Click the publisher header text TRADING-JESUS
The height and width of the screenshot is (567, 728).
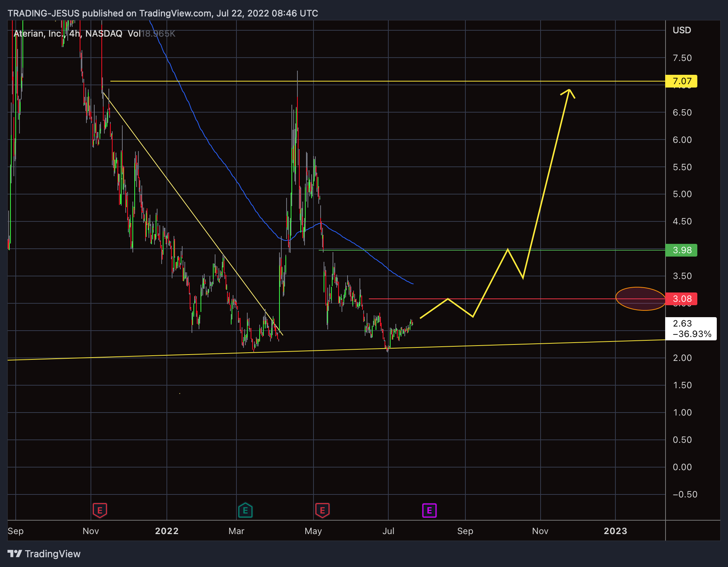click(x=43, y=13)
